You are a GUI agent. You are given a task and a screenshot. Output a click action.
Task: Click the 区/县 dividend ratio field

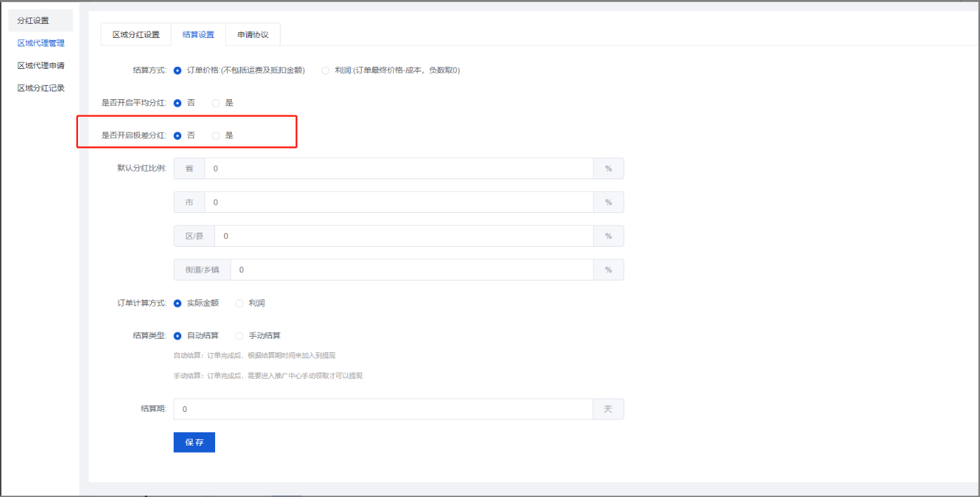point(404,236)
